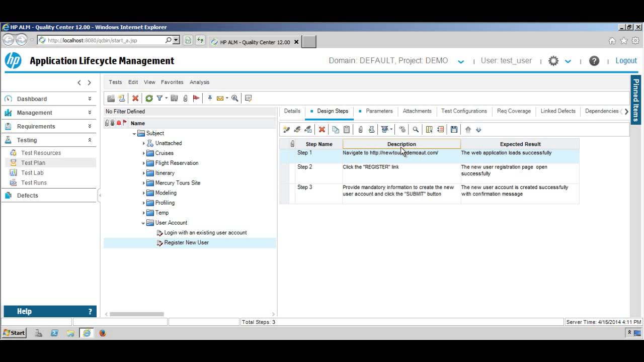Click the Help button
The image size is (644, 362).
50,311
